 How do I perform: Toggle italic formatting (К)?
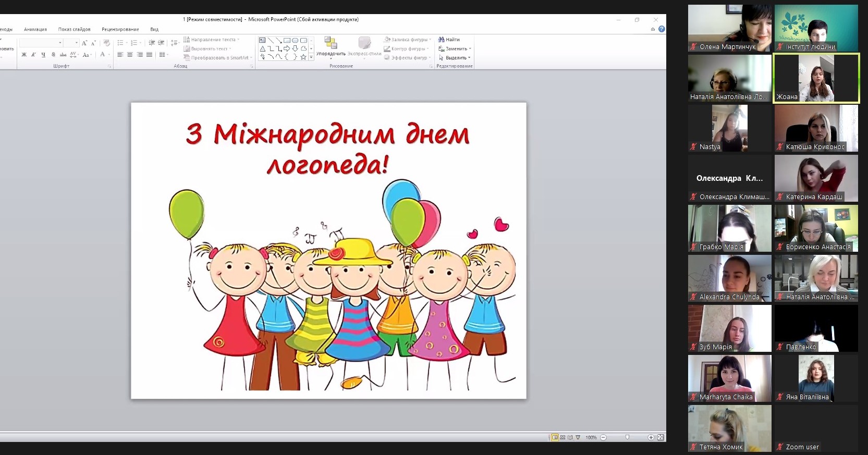(x=33, y=55)
